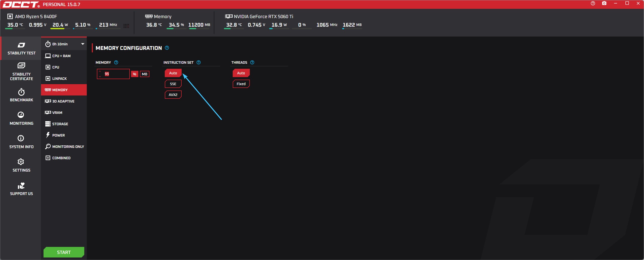Switch to the VRAM test
Viewport: 644px width, 260px height.
[x=57, y=113]
